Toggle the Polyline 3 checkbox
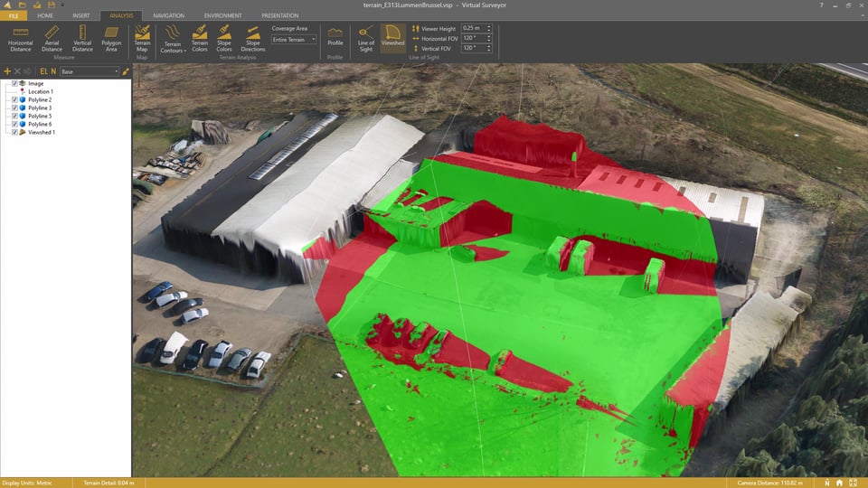The width and height of the screenshot is (868, 488). click(x=14, y=108)
